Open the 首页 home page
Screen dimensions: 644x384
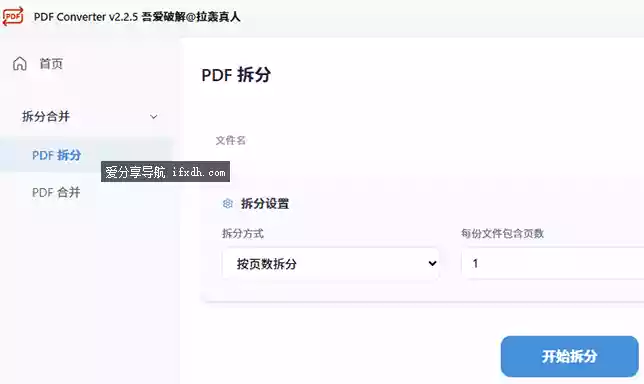pos(51,64)
